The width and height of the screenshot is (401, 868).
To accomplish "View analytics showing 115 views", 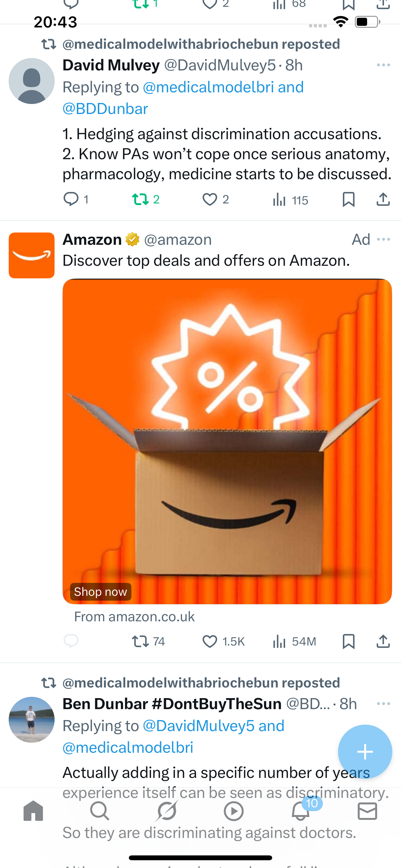I will click(290, 200).
